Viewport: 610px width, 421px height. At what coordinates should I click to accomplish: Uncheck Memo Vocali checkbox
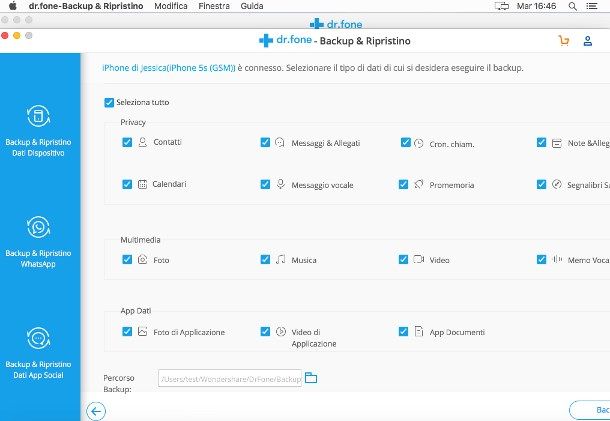[541, 259]
